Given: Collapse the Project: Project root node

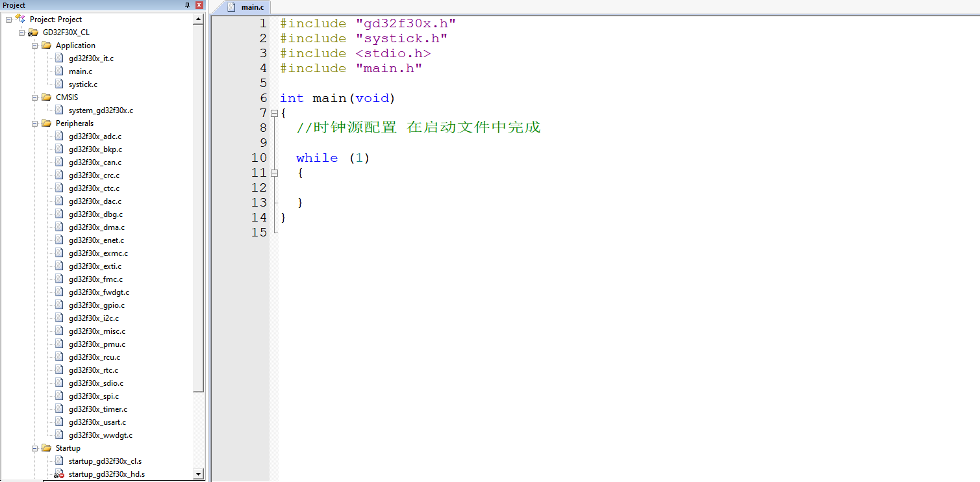Looking at the screenshot, I should [9, 19].
